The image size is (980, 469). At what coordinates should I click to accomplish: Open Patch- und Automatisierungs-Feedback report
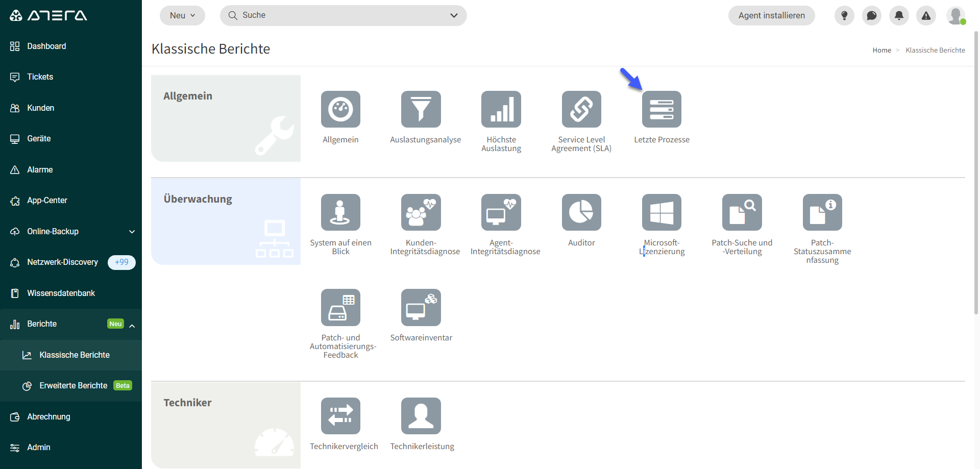(x=340, y=307)
